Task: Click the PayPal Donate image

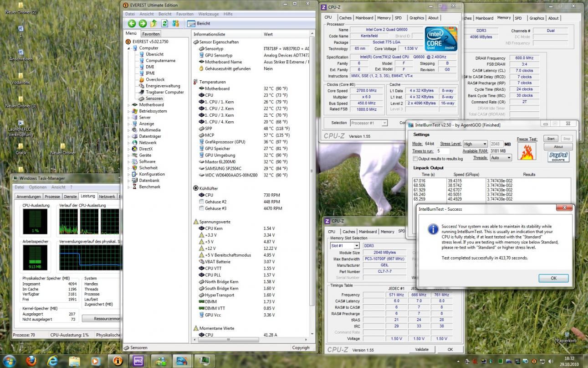Action: (x=558, y=157)
